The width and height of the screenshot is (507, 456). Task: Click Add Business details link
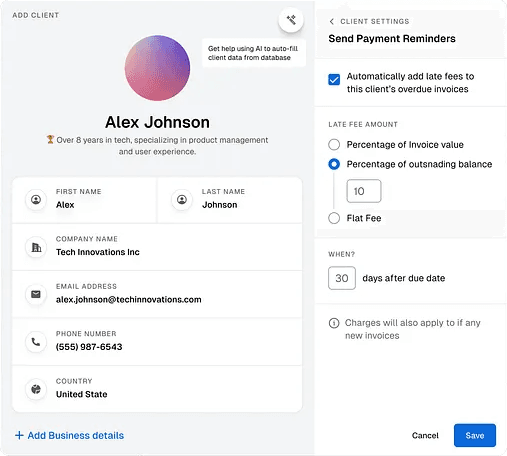(x=69, y=435)
